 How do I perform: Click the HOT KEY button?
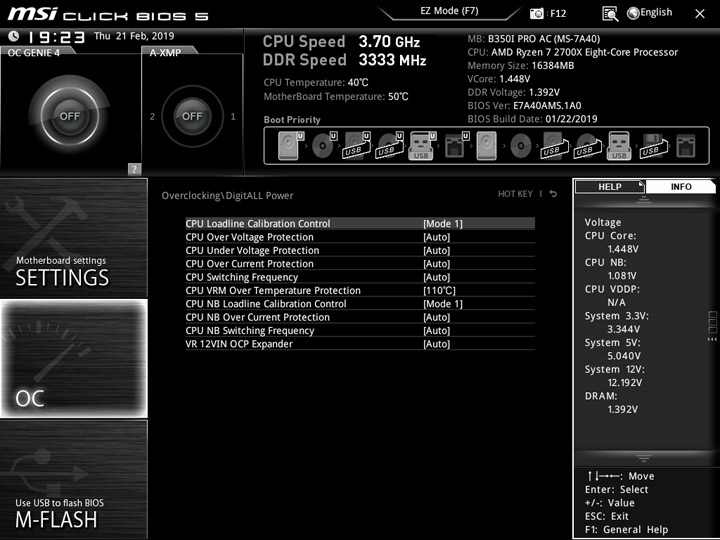(515, 194)
